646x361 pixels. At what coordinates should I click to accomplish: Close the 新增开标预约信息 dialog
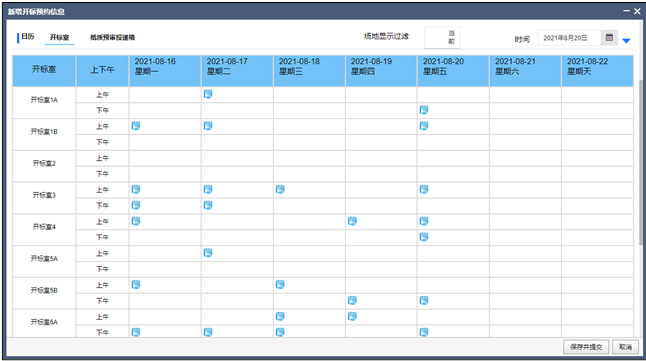tap(637, 11)
